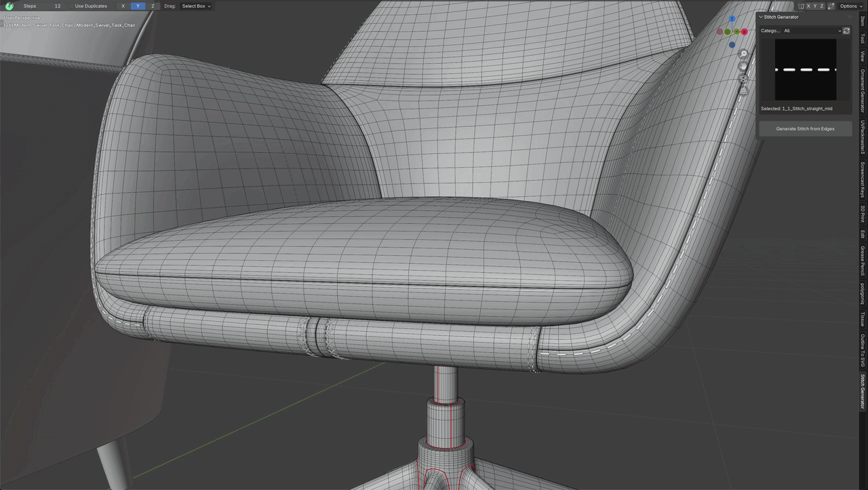868x490 pixels.
Task: Click the zoom view magnifier icon
Action: point(743,54)
